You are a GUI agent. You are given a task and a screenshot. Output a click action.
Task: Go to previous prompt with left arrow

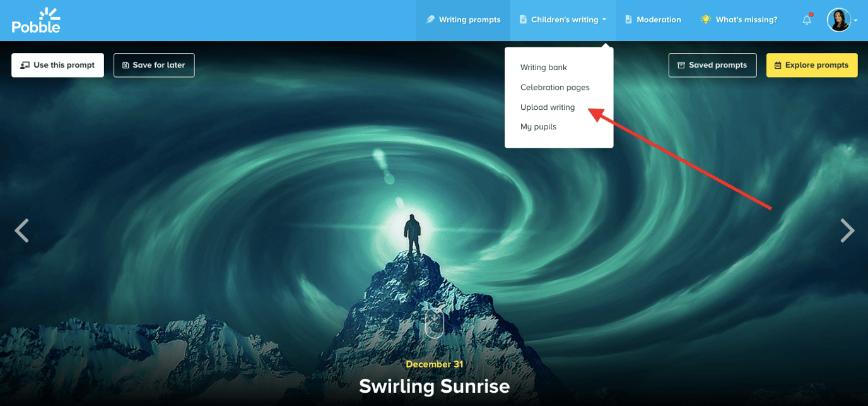pyautogui.click(x=22, y=230)
